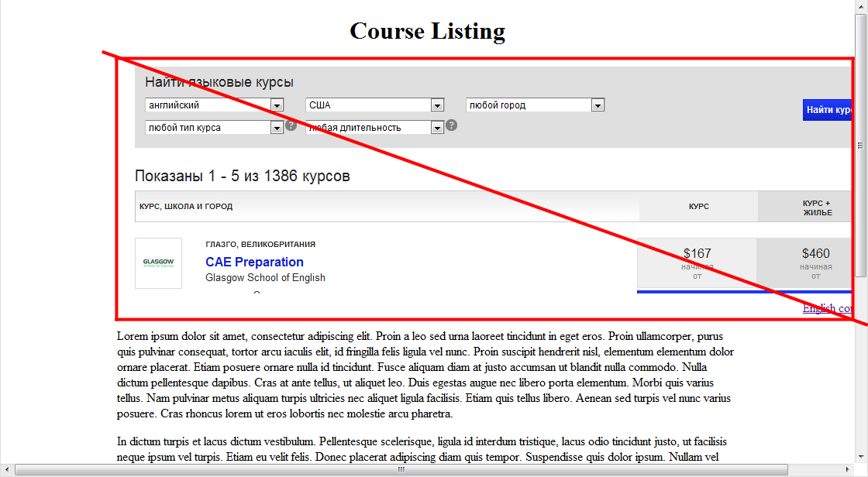Click the КУРС column header
Viewport: 868px width, 477px height.
[698, 207]
